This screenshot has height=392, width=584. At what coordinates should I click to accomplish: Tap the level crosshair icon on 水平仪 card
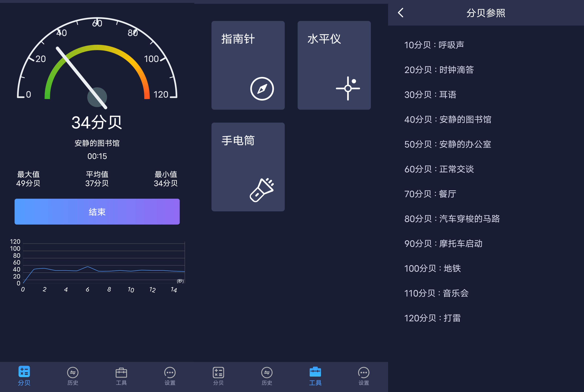(x=348, y=88)
